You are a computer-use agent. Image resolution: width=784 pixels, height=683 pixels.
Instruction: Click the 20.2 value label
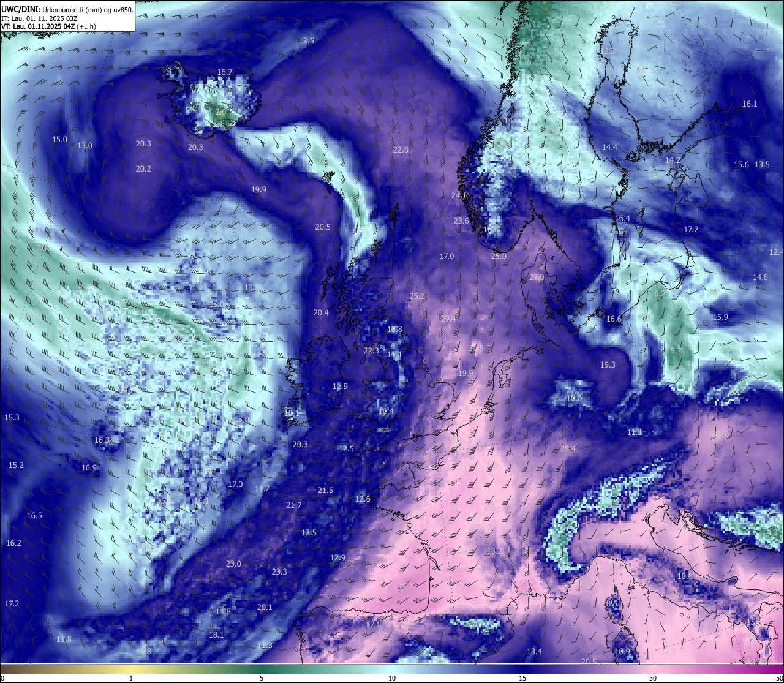pos(143,169)
